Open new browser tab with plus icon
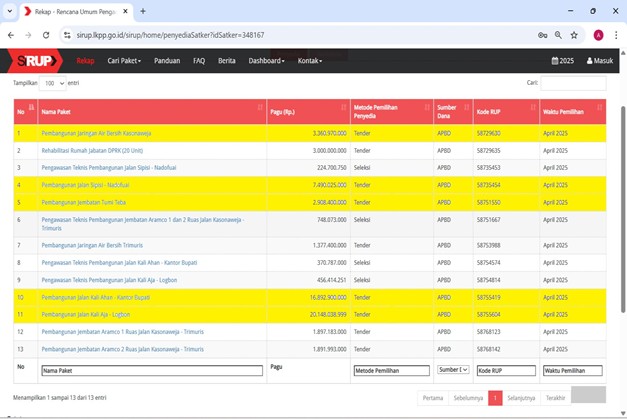627x419 pixels. (x=143, y=11)
